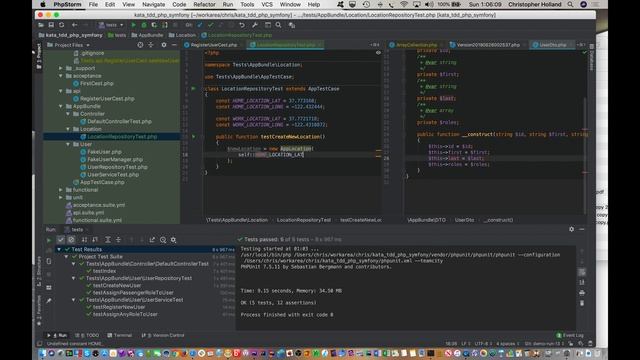The height and width of the screenshot is (360, 640).
Task: Synchronize project with the refresh icon
Action: click(62, 25)
